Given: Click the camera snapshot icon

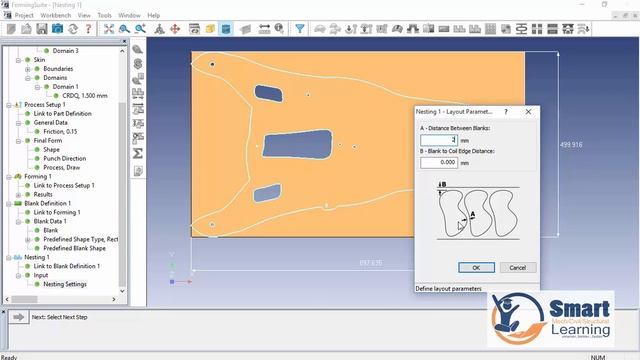Looking at the screenshot, I should pos(57,29).
